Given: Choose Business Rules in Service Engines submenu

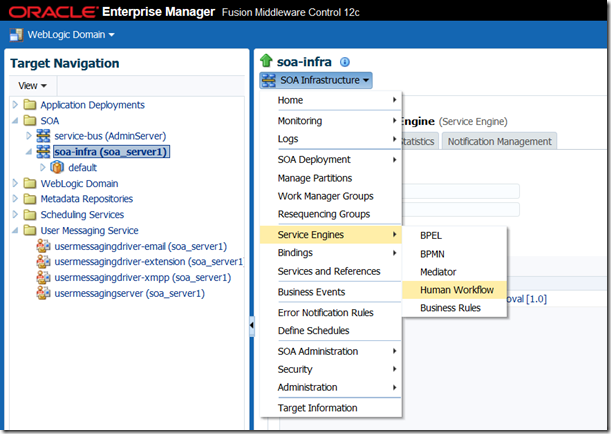Looking at the screenshot, I should pyautogui.click(x=450, y=308).
